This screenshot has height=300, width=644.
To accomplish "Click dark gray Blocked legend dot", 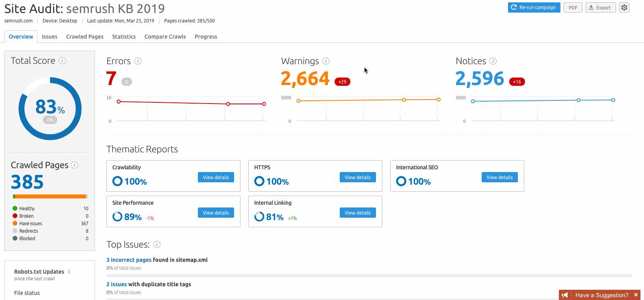I will [x=15, y=238].
